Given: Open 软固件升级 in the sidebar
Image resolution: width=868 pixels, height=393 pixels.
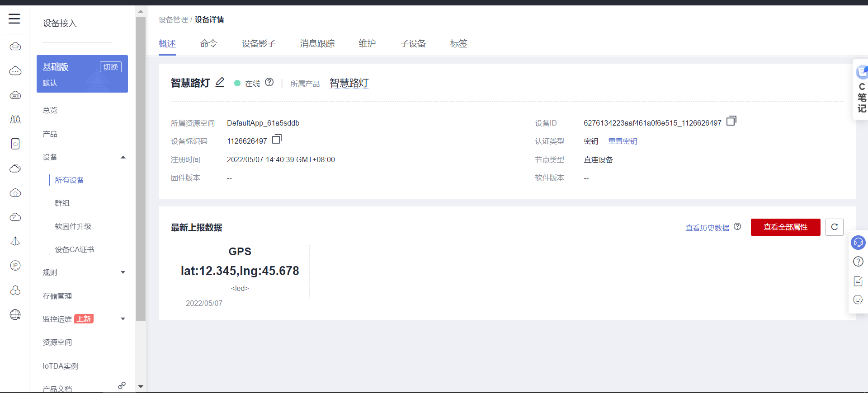Looking at the screenshot, I should (73, 226).
